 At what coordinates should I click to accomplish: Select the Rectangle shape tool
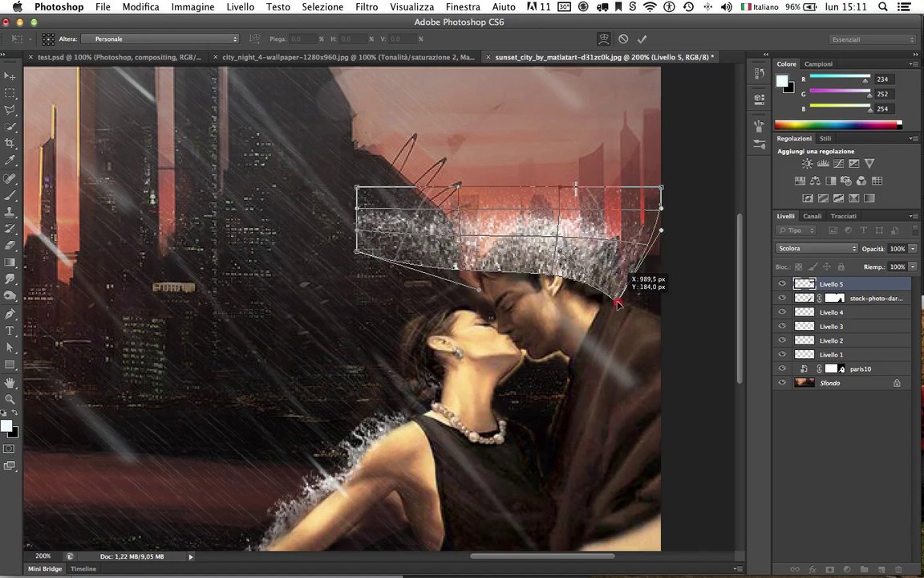(x=10, y=364)
